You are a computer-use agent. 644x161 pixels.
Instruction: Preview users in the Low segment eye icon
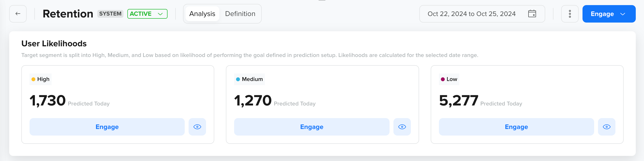[x=607, y=127]
